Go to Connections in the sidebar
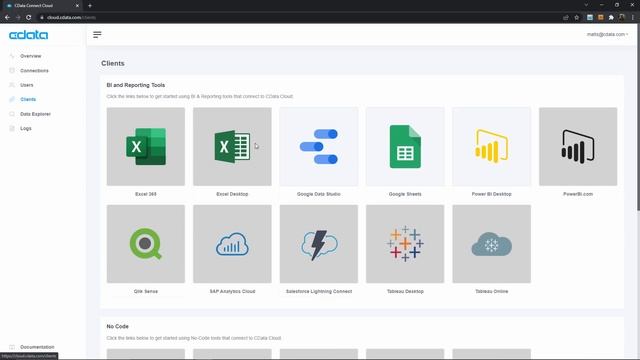The width and height of the screenshot is (640, 360). pos(34,71)
